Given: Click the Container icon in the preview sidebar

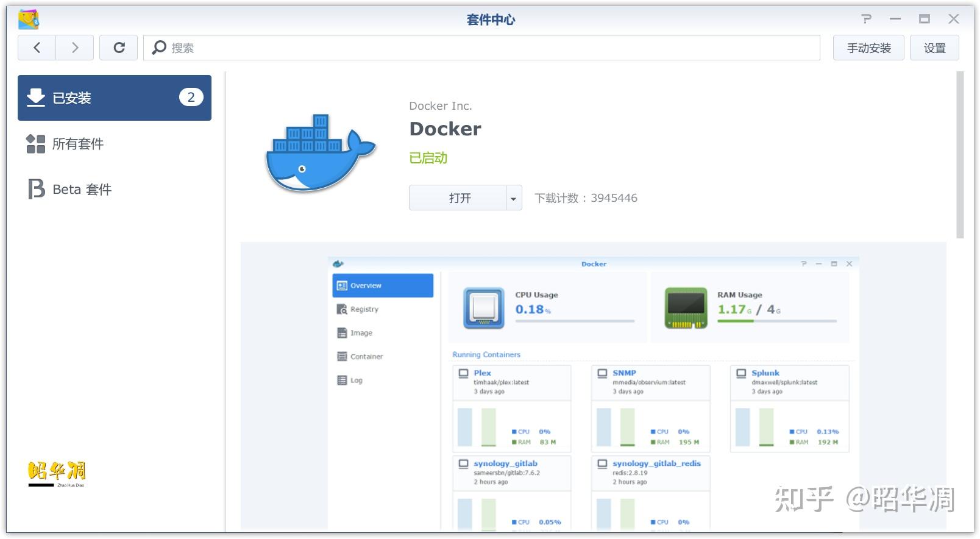Looking at the screenshot, I should coord(342,357).
